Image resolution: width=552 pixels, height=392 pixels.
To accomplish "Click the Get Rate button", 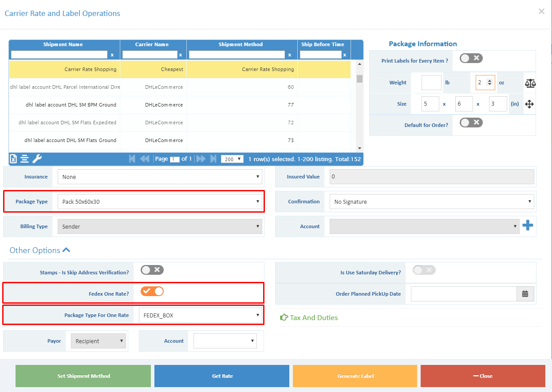I will (x=222, y=376).
